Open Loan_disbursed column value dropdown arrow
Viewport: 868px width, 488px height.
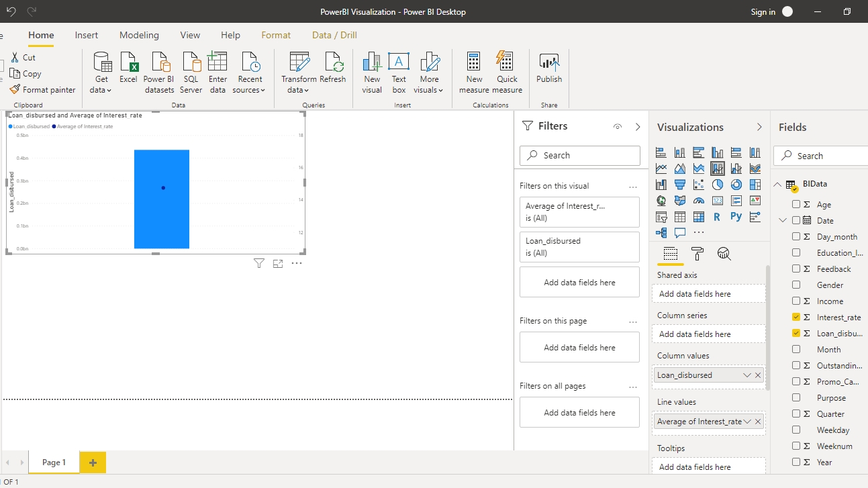[x=746, y=375]
